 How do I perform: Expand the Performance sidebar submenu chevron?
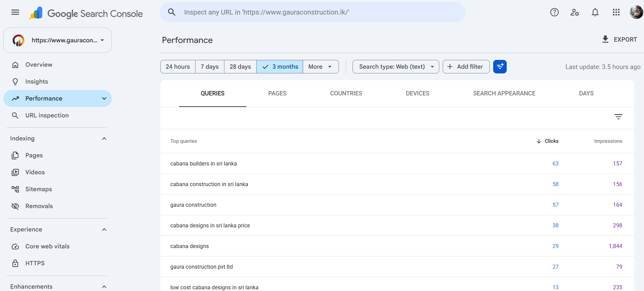104,98
